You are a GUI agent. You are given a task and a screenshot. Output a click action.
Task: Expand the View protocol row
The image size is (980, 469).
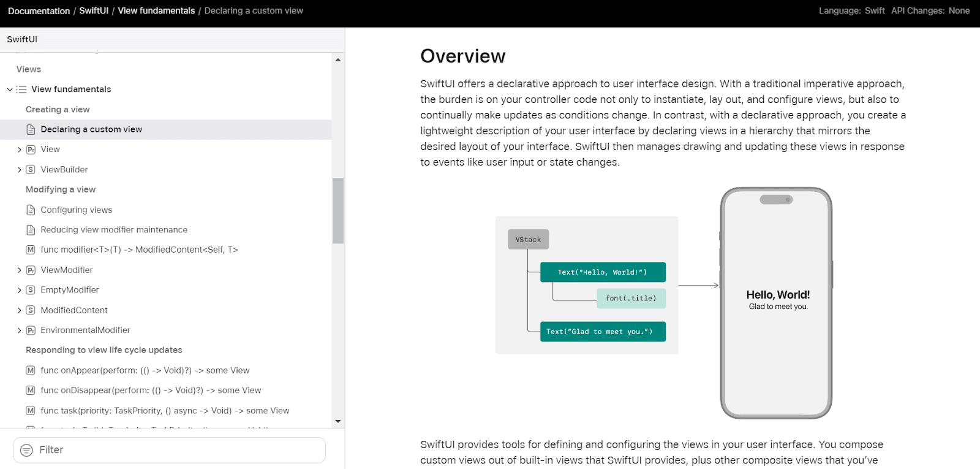(x=20, y=150)
